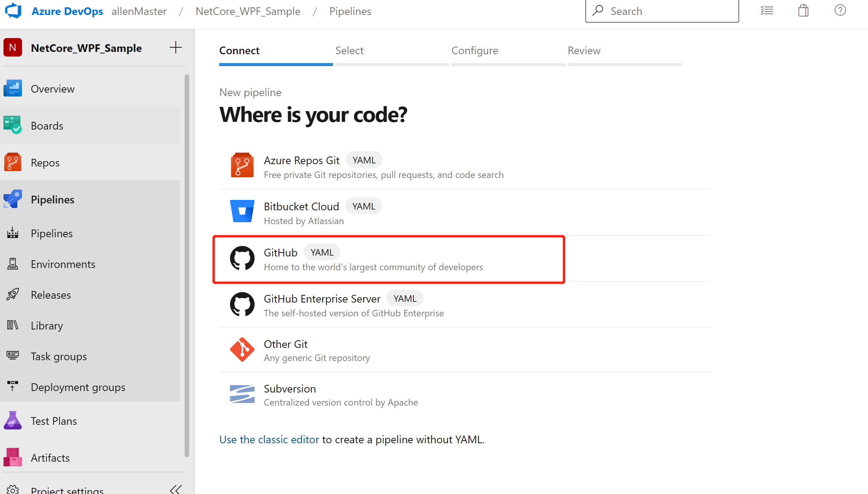This screenshot has height=494, width=868.
Task: Click the Azure DevOps logo
Action: (x=13, y=11)
